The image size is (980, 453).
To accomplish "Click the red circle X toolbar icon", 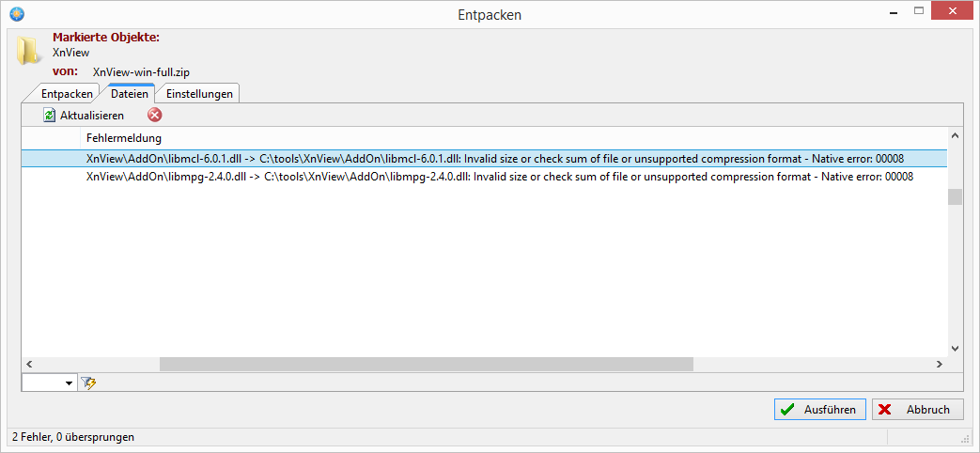I will pos(155,116).
